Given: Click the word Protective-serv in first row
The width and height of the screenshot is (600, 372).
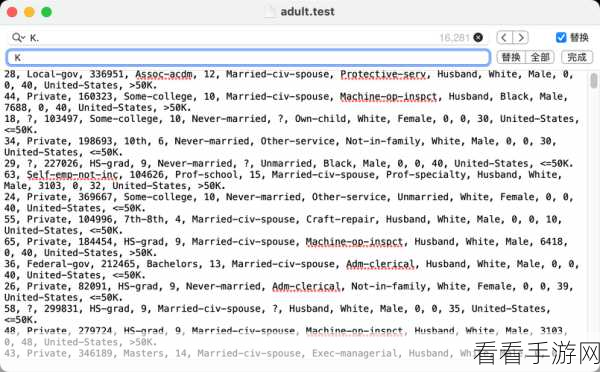Looking at the screenshot, I should (383, 74).
